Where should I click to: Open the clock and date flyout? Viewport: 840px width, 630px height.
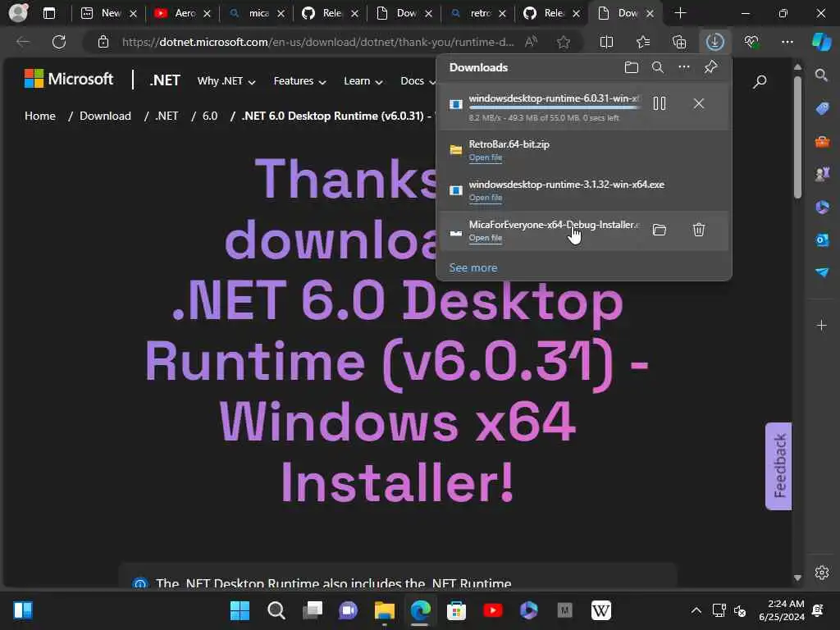coord(781,610)
